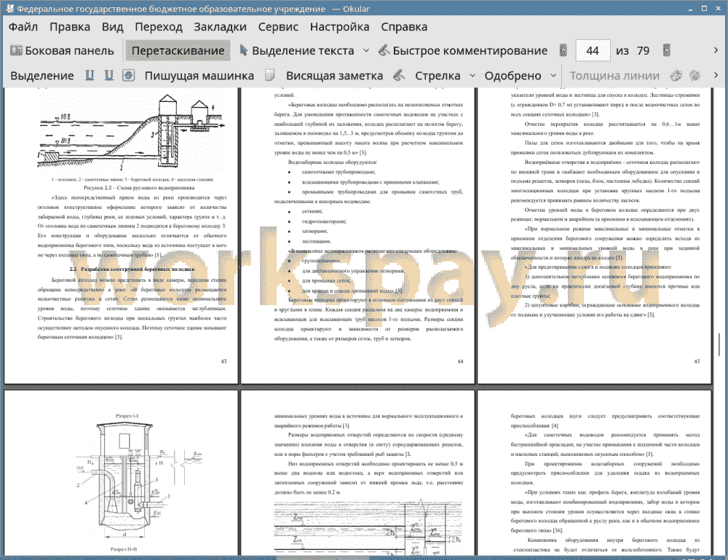Open the Выделение текста dropdown arrow
Viewport: 728px width, 560px height.
click(x=366, y=51)
